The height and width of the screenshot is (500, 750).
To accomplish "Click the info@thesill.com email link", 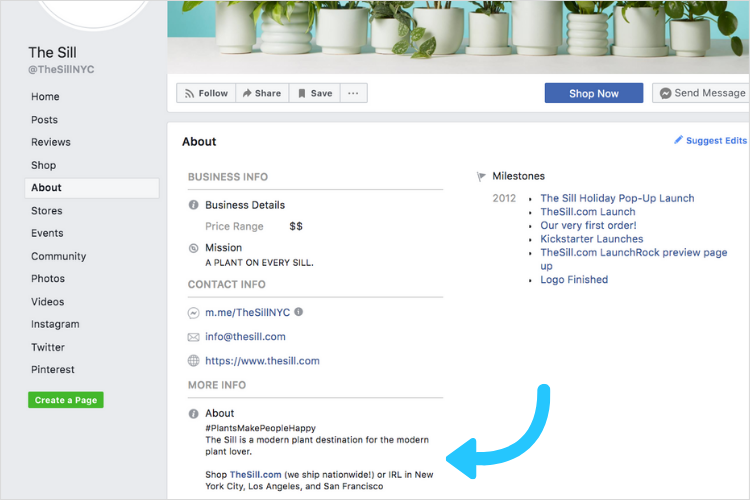I will click(x=245, y=337).
